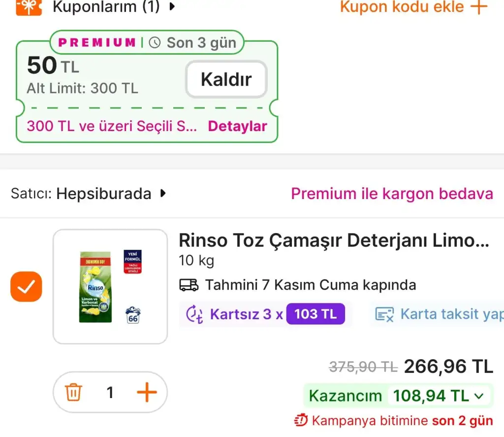Remove the 50 TL coupon with Kaldır
Screen dimensions: 504x437
coord(226,79)
